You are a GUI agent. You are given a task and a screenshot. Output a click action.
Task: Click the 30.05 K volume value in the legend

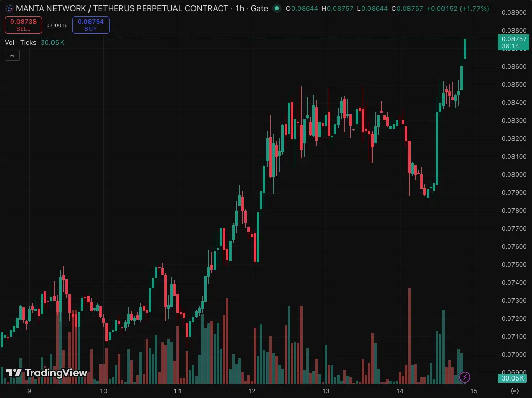[52, 42]
